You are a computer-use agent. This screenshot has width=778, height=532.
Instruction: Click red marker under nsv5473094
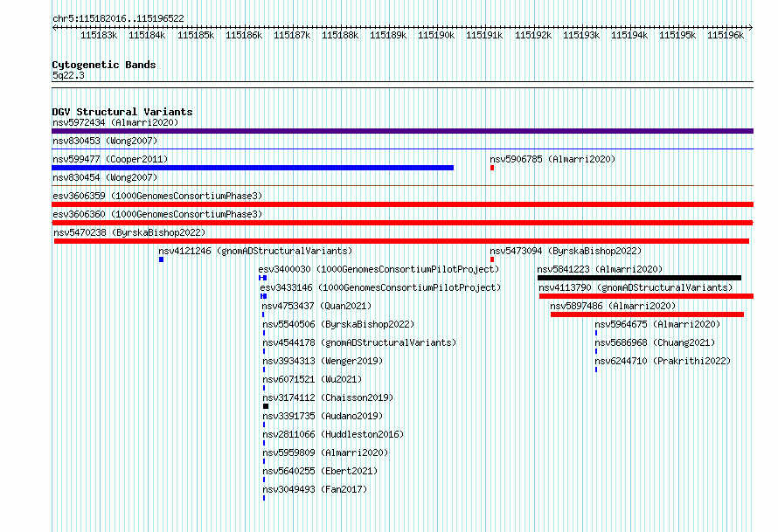[x=492, y=259]
